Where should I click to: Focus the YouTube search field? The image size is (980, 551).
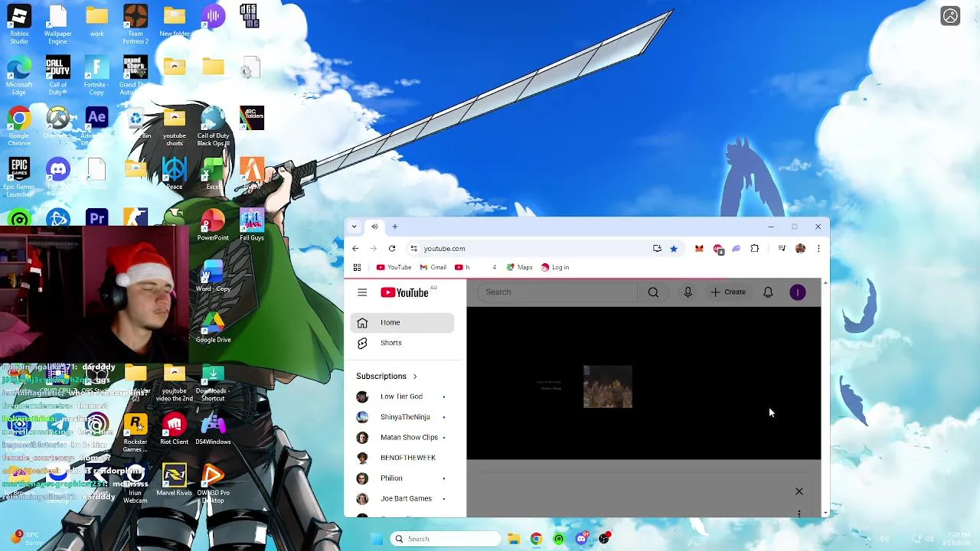pos(559,292)
